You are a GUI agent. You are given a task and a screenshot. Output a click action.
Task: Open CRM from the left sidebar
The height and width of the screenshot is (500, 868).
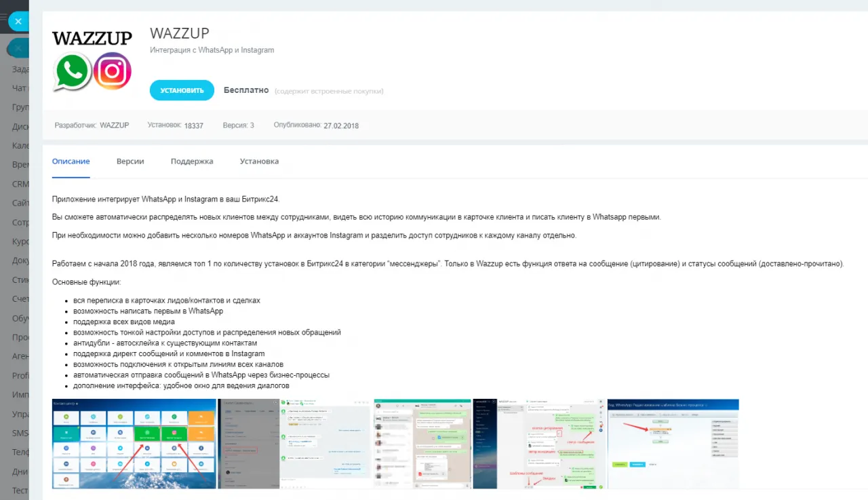click(x=20, y=183)
